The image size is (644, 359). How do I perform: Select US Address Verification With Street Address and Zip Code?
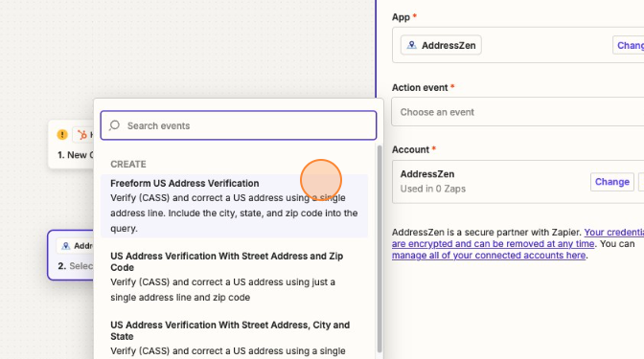pos(234,277)
